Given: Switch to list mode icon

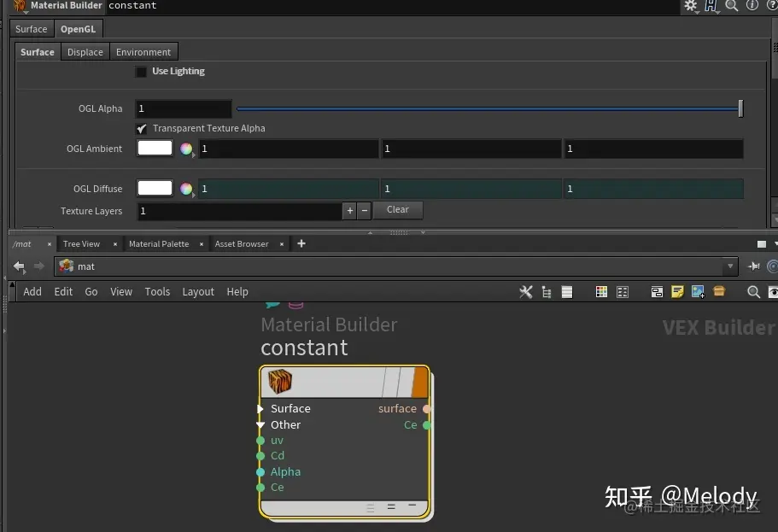Looking at the screenshot, I should [x=566, y=292].
